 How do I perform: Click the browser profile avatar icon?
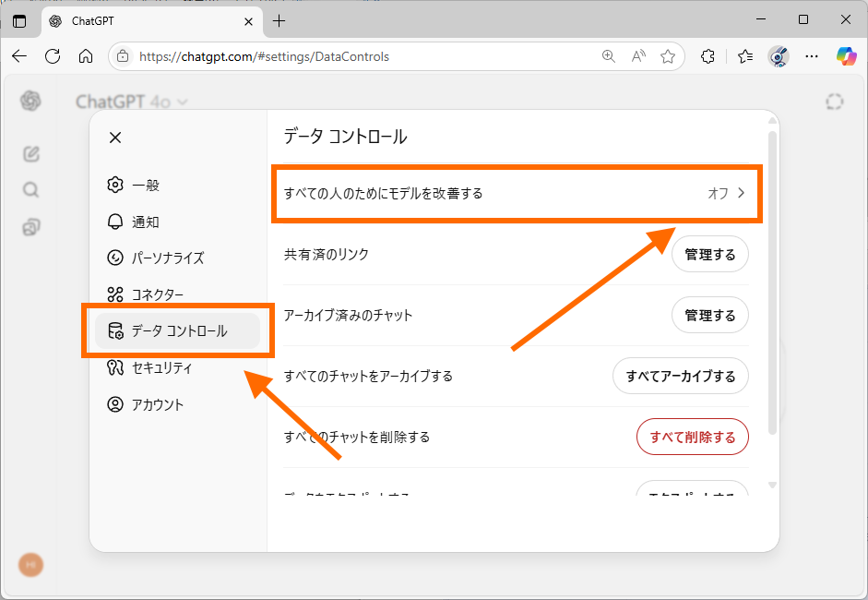[x=779, y=56]
